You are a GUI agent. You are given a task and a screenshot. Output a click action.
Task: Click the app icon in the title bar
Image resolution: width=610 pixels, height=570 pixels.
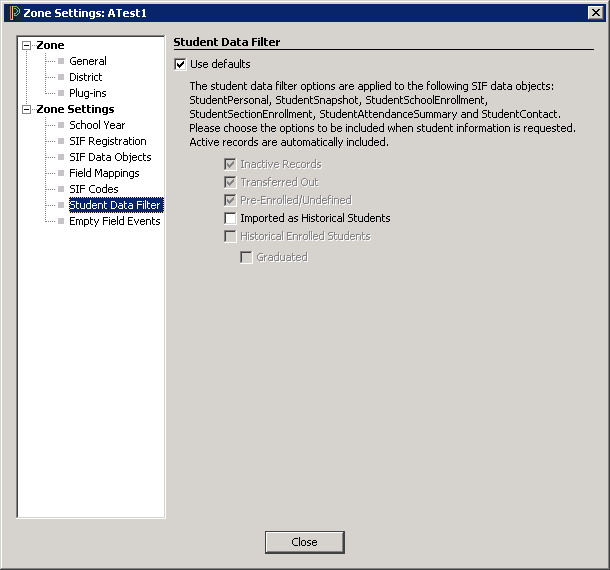(13, 12)
